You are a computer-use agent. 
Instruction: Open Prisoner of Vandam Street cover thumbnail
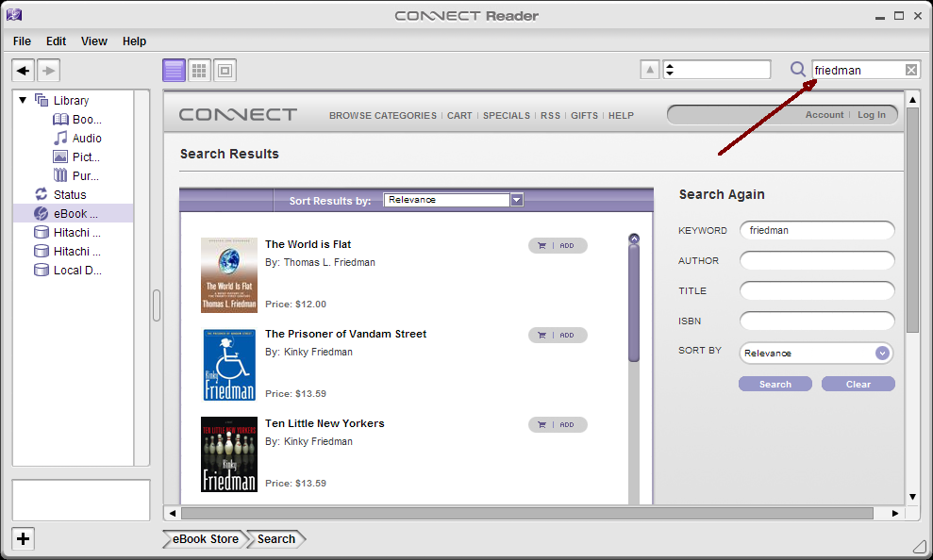[x=229, y=365]
